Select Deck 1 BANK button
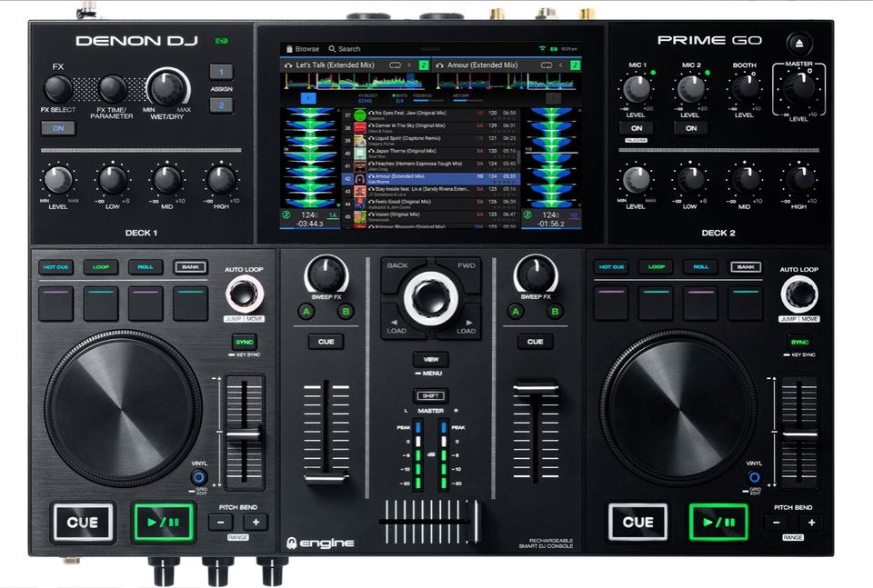The height and width of the screenshot is (588, 873). [190, 267]
